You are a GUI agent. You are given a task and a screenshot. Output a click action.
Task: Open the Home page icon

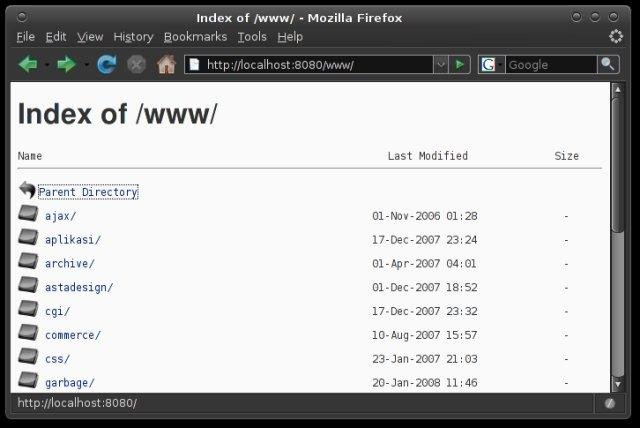[x=166, y=64]
